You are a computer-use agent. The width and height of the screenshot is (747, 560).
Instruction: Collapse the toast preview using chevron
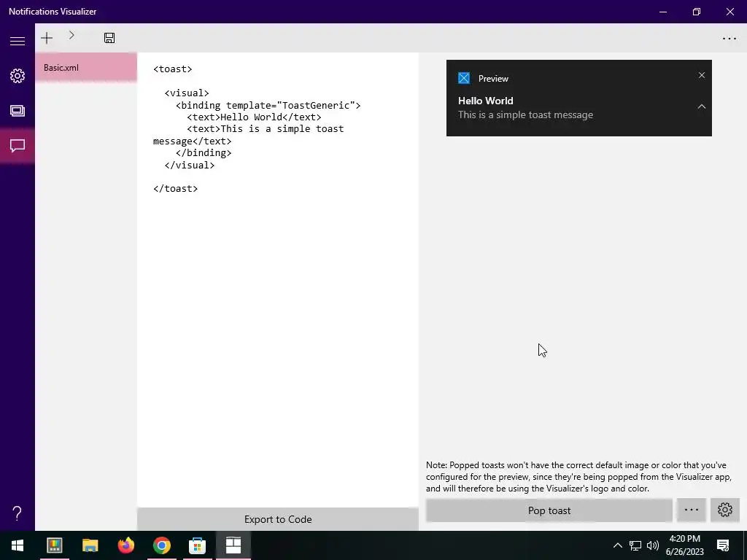tap(702, 106)
